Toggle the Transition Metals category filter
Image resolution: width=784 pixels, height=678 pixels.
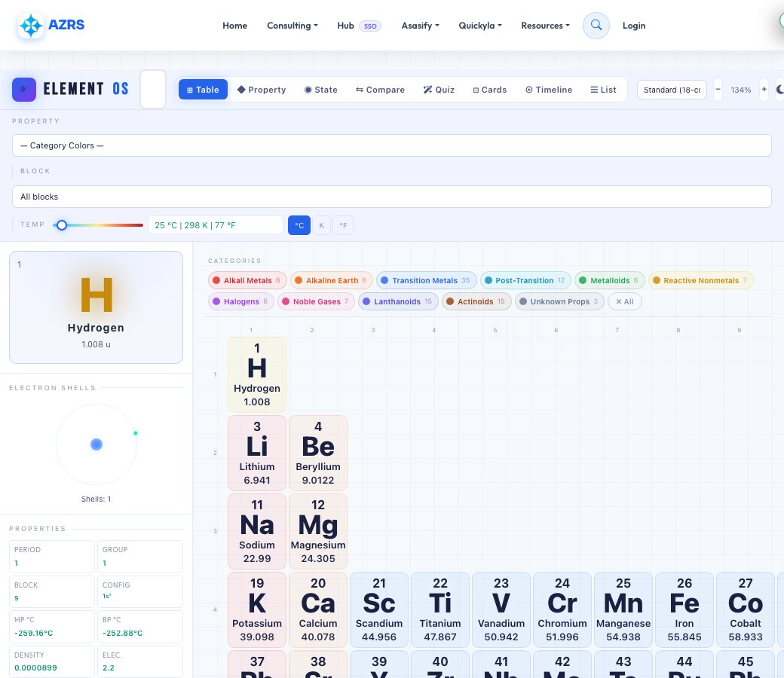pyautogui.click(x=427, y=280)
